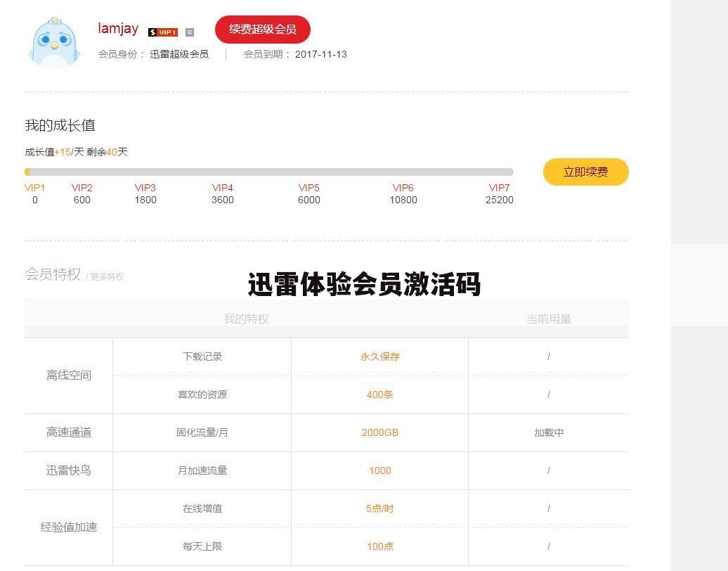Click the 400条 value

coord(379,395)
